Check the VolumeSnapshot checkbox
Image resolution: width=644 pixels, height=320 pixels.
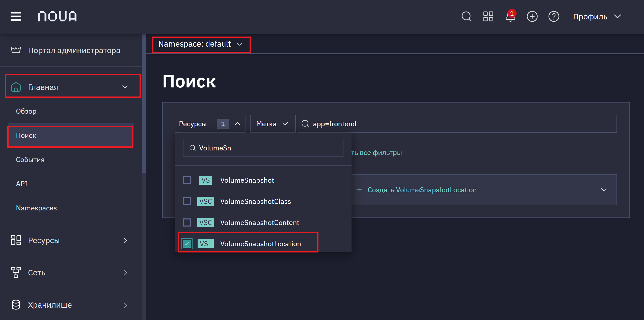click(x=187, y=180)
